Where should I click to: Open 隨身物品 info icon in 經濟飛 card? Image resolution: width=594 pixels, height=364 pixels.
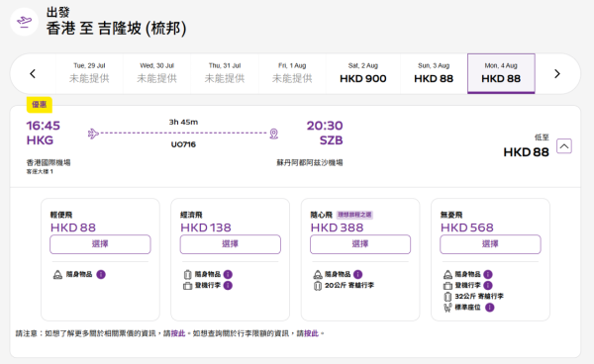[x=228, y=274]
